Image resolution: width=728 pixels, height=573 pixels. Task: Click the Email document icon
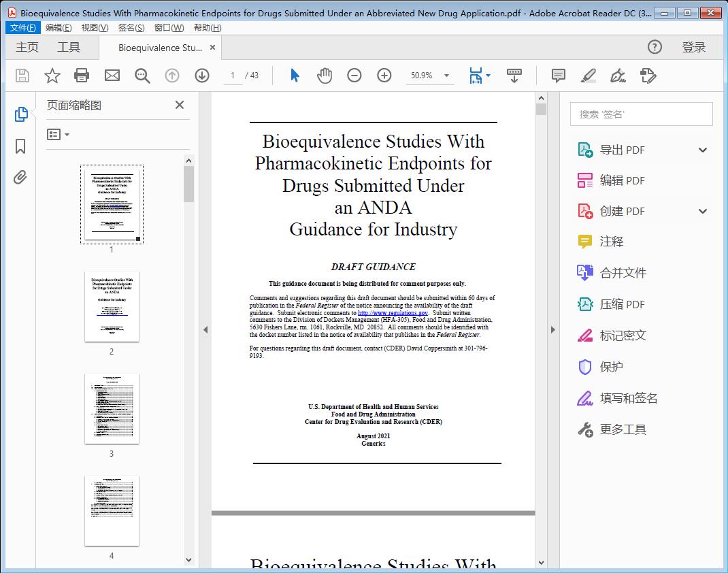coord(112,76)
